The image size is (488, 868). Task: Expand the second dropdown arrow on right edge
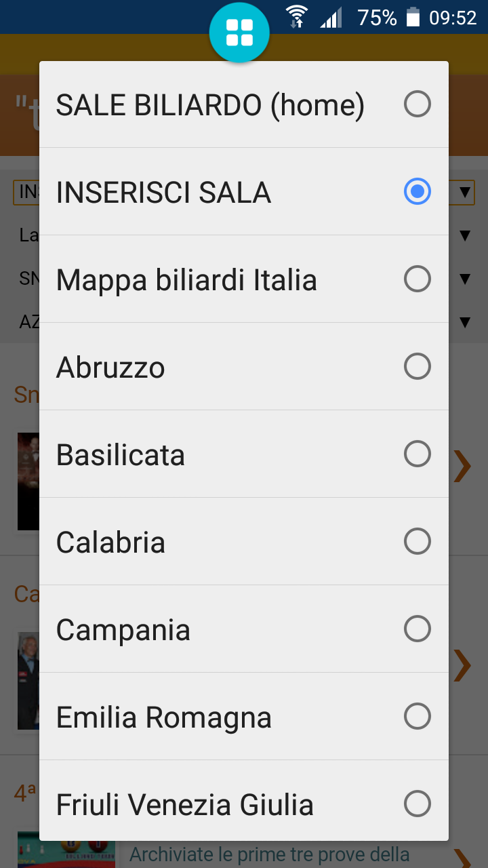pyautogui.click(x=464, y=236)
